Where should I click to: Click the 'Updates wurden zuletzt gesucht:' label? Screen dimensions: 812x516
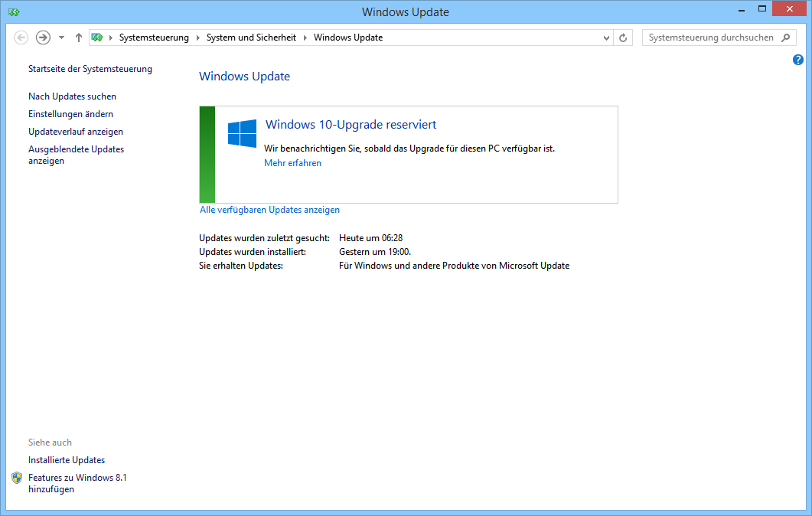[264, 238]
